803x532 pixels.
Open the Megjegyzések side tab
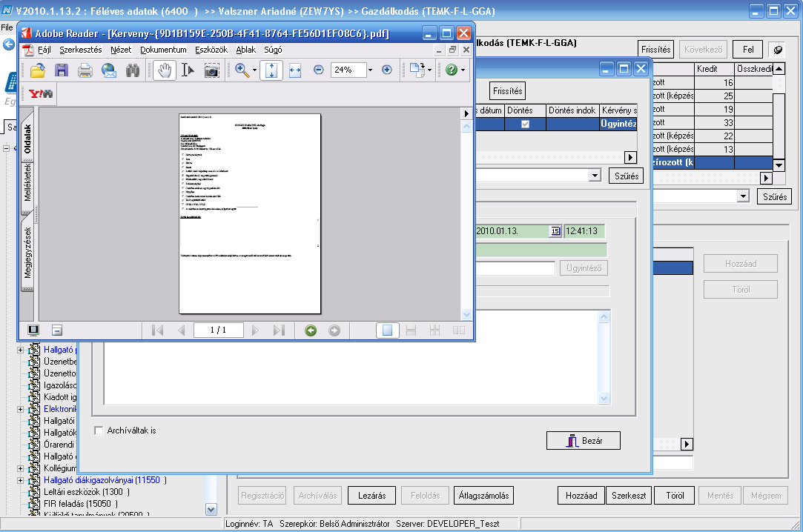coord(27,253)
